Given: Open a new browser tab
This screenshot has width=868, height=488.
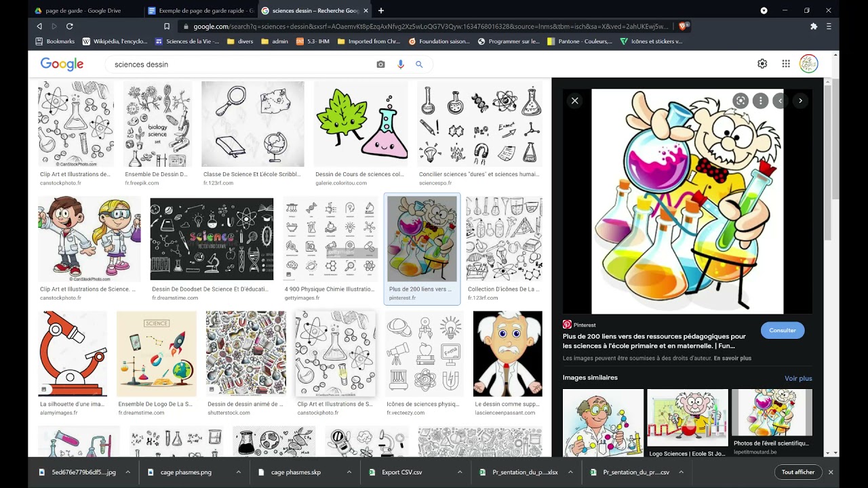Looking at the screenshot, I should click(x=381, y=11).
